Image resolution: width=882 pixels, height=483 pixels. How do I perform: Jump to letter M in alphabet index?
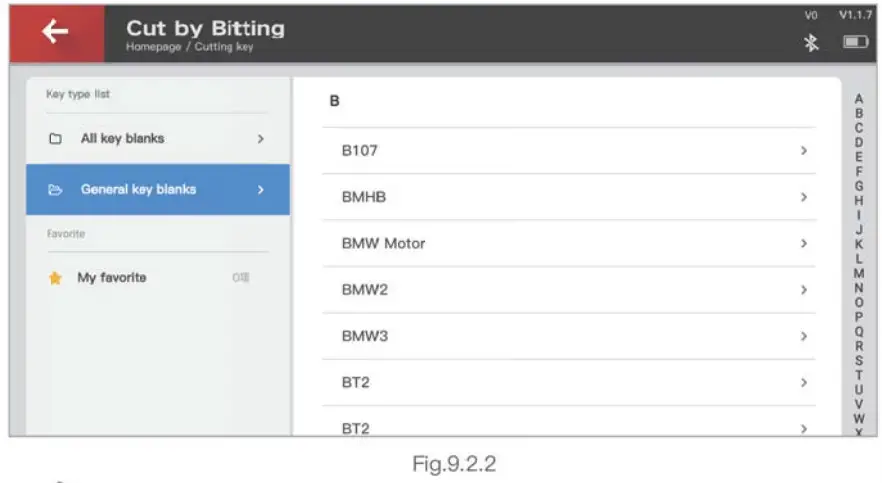[x=859, y=272]
